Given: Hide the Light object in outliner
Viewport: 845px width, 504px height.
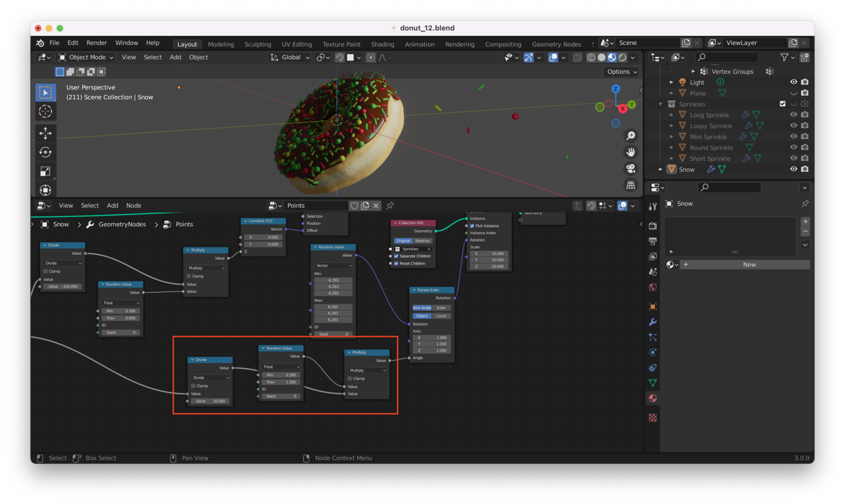Looking at the screenshot, I should (793, 82).
